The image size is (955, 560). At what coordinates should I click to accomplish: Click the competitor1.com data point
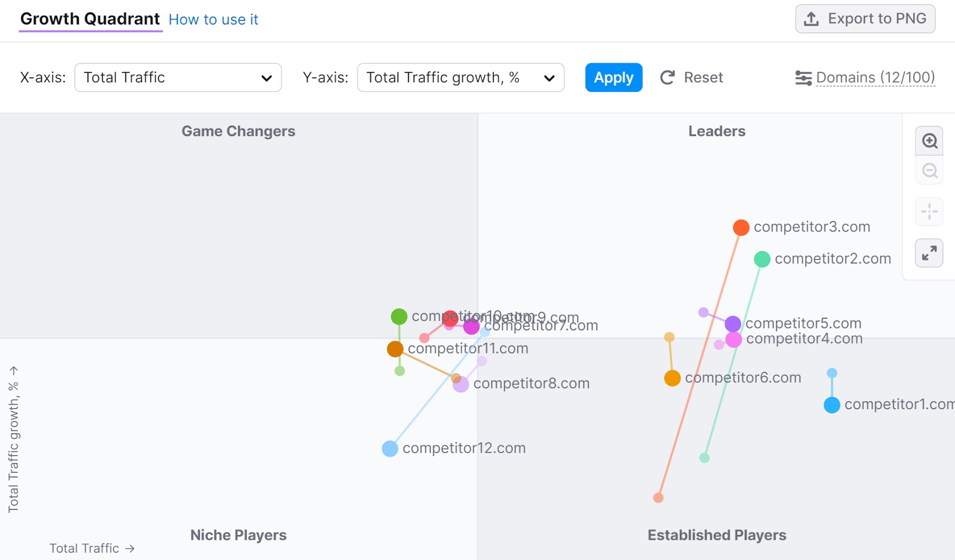tap(831, 404)
